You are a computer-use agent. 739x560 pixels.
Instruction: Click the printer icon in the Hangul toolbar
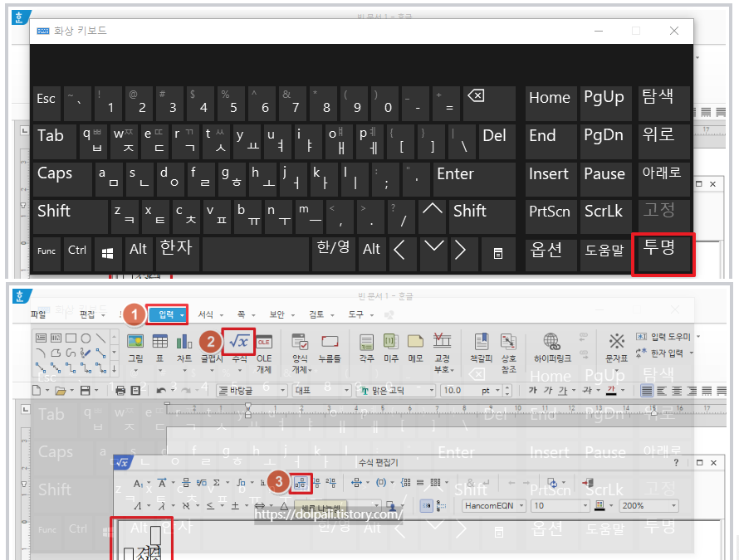pos(120,391)
